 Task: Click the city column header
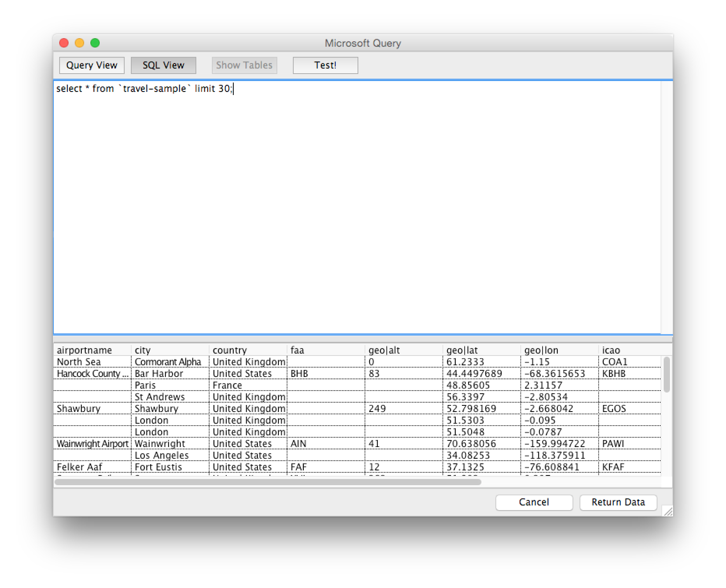170,350
